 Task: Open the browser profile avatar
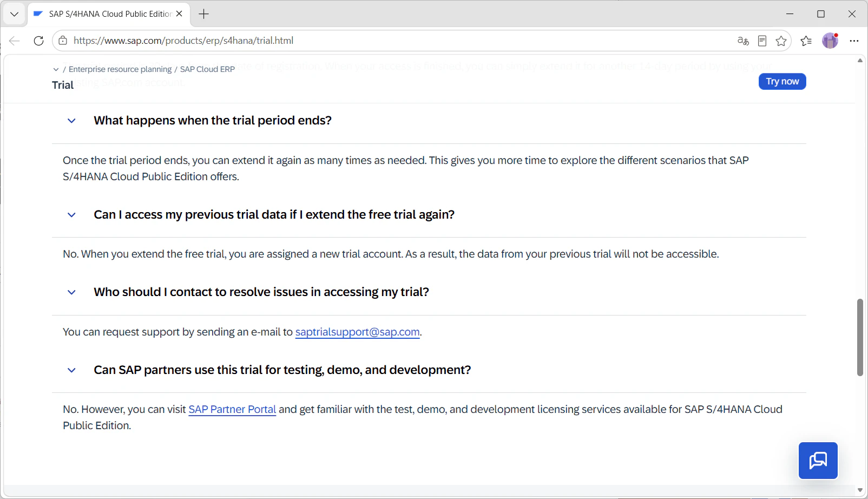point(830,41)
